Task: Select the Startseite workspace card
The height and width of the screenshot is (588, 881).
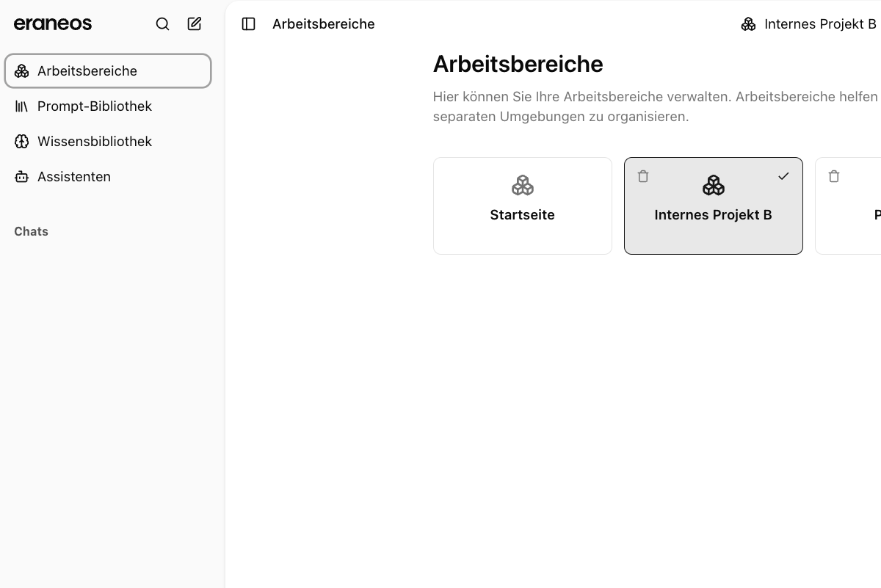Action: coord(522,214)
